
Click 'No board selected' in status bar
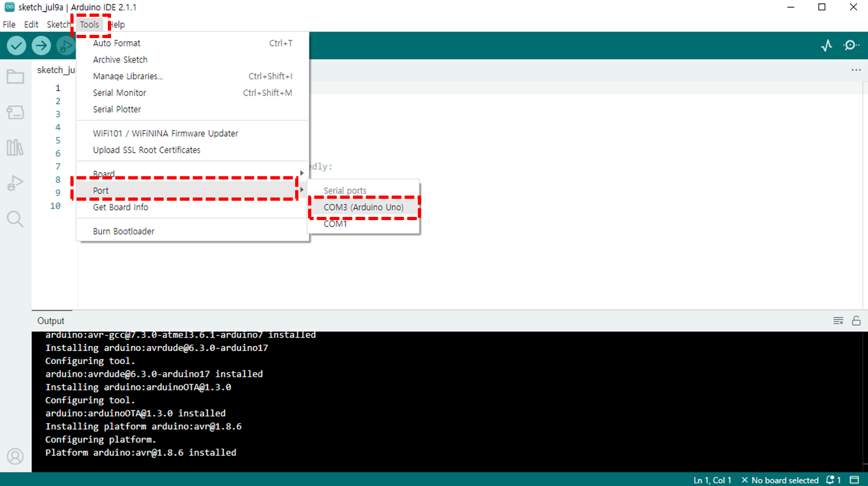click(780, 480)
